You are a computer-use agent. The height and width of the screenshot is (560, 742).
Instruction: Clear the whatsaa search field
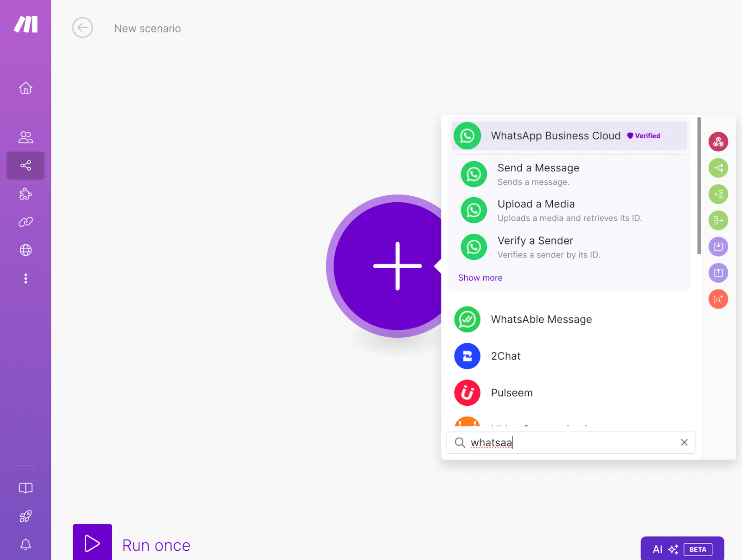point(684,442)
